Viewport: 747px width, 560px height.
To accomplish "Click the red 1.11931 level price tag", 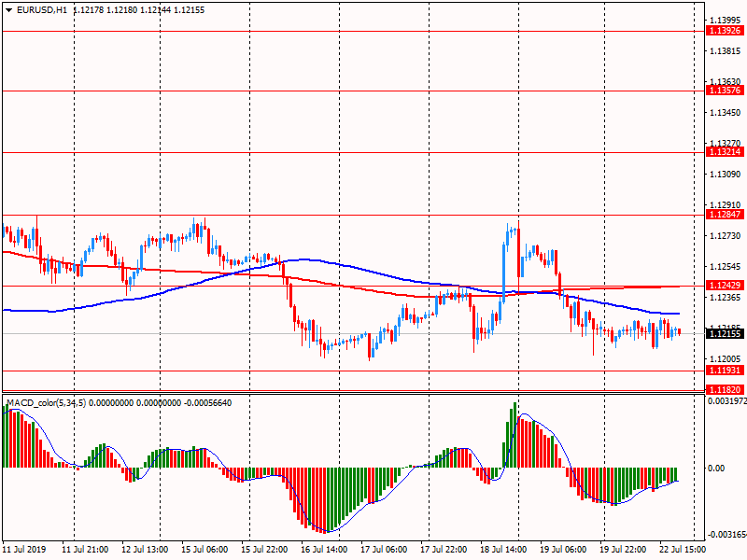I will [x=725, y=370].
